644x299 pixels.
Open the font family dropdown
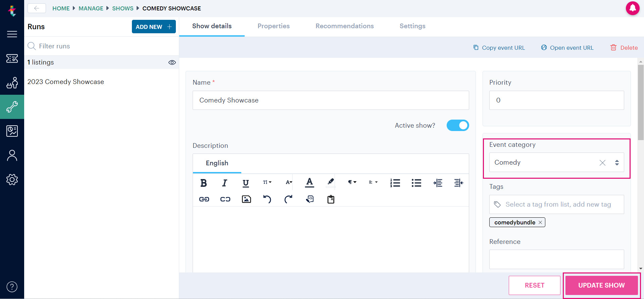tap(289, 182)
